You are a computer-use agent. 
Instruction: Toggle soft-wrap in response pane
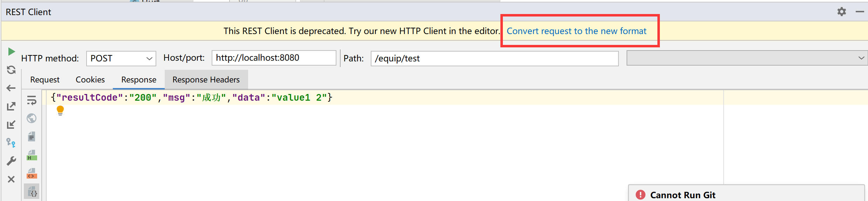click(32, 100)
